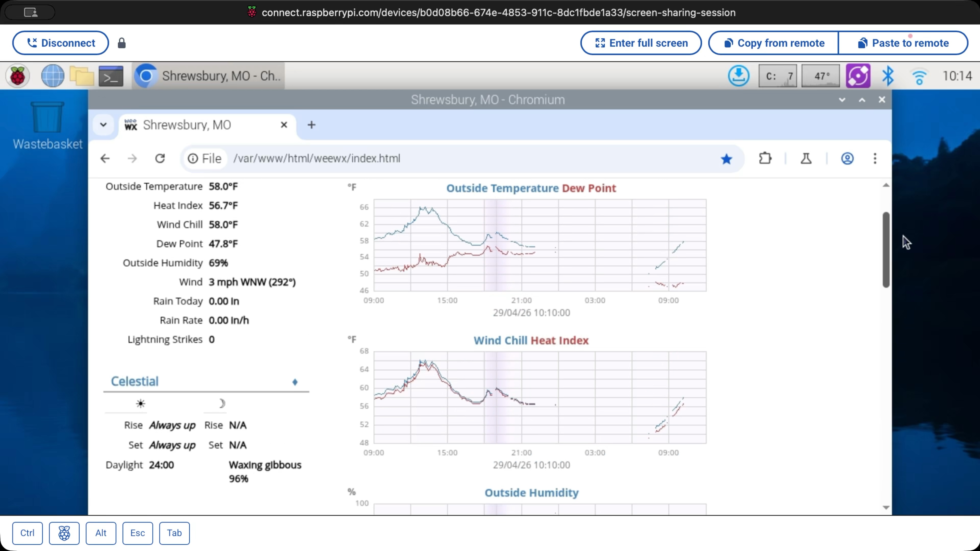Click the Outside Temperature value 58.0°F
The width and height of the screenshot is (980, 551).
click(223, 186)
